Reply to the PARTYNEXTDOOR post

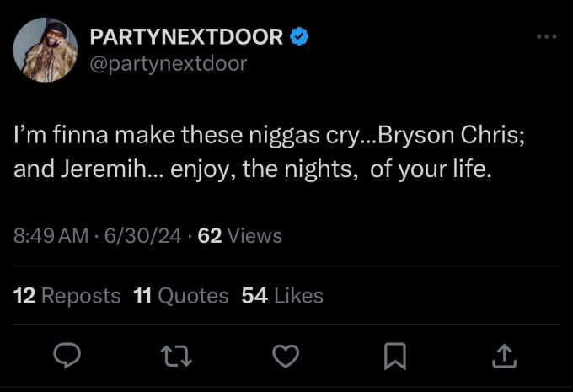coord(67,356)
